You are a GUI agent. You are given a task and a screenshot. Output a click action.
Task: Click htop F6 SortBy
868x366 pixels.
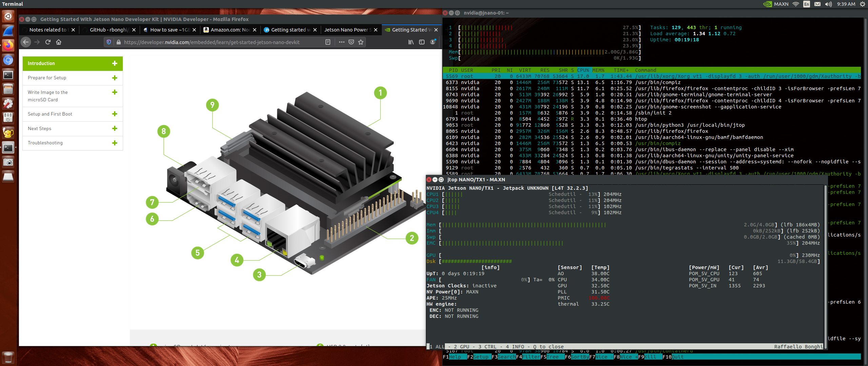pyautogui.click(x=577, y=357)
